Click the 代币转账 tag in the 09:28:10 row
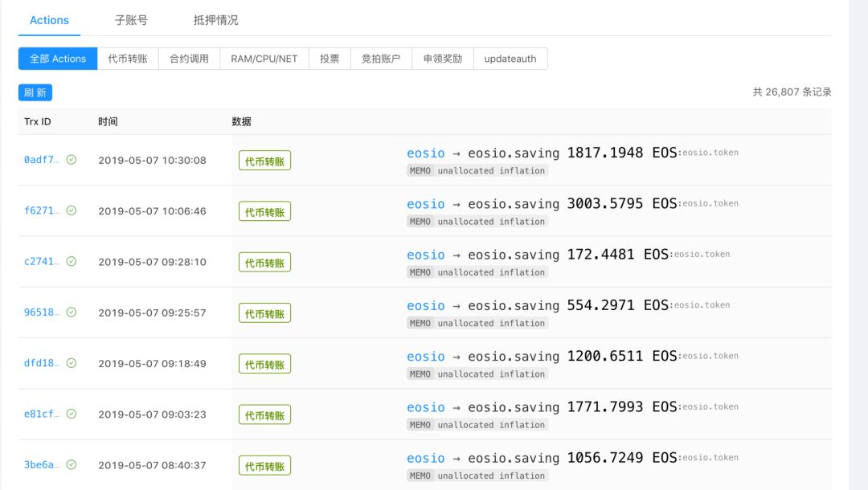The image size is (868, 490). (264, 263)
